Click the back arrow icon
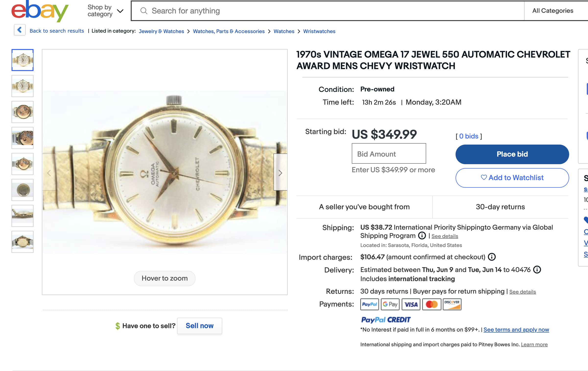Screen dimensions: 588x371 click(20, 30)
